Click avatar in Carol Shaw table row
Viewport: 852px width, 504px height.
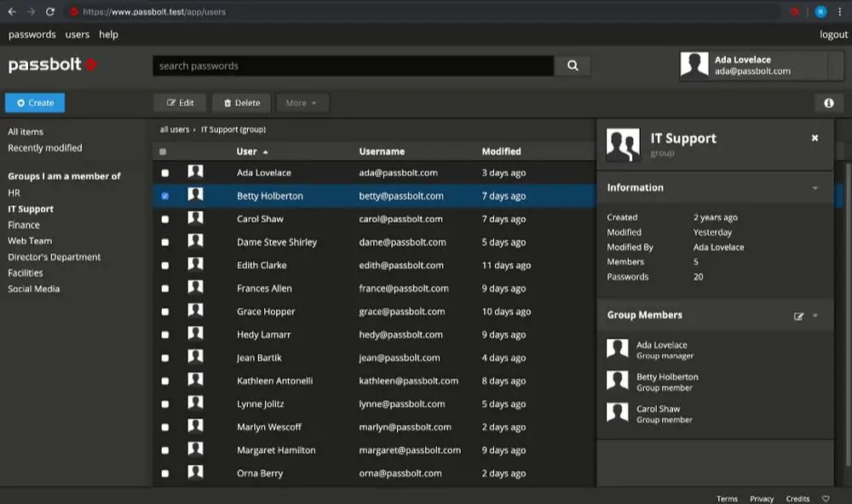pos(196,218)
